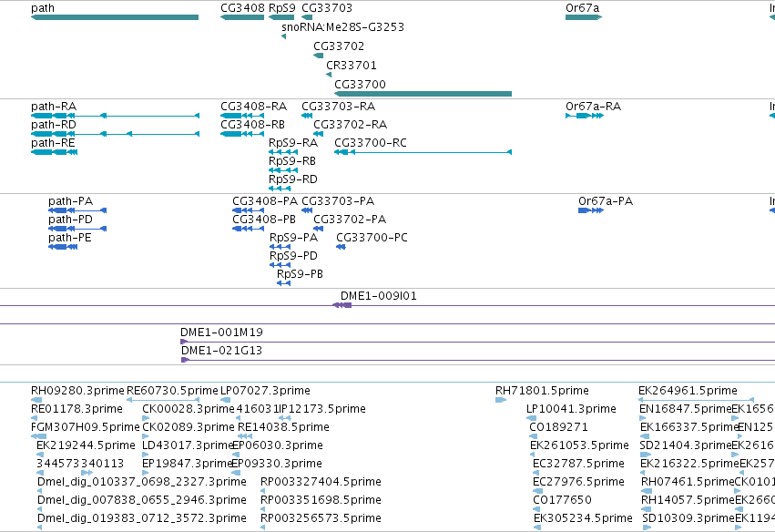Select the RpS9-RA transcript
Image resolution: width=775 pixels, height=532 pixels.
click(283, 152)
